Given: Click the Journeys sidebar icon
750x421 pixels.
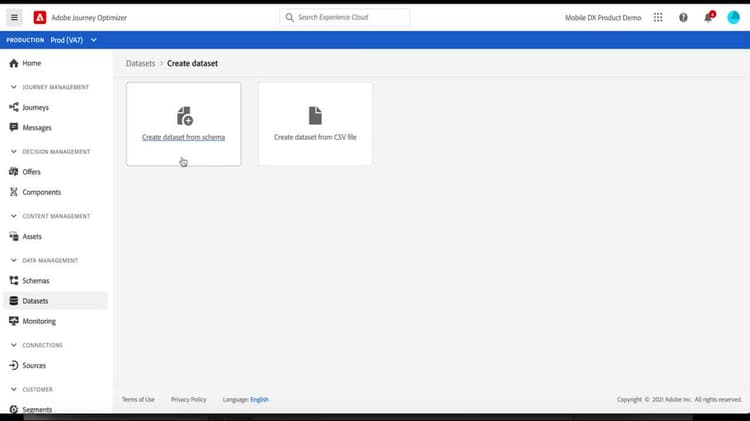Looking at the screenshot, I should click(x=13, y=107).
